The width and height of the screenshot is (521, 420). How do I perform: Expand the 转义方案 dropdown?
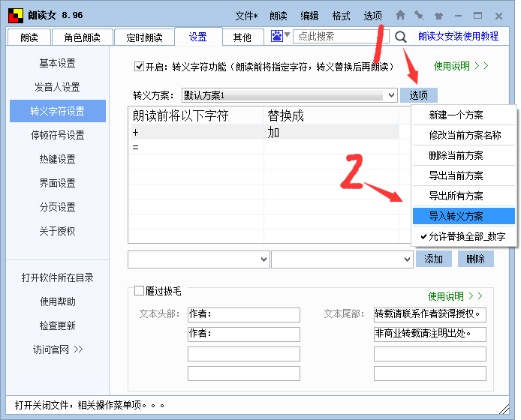point(390,95)
